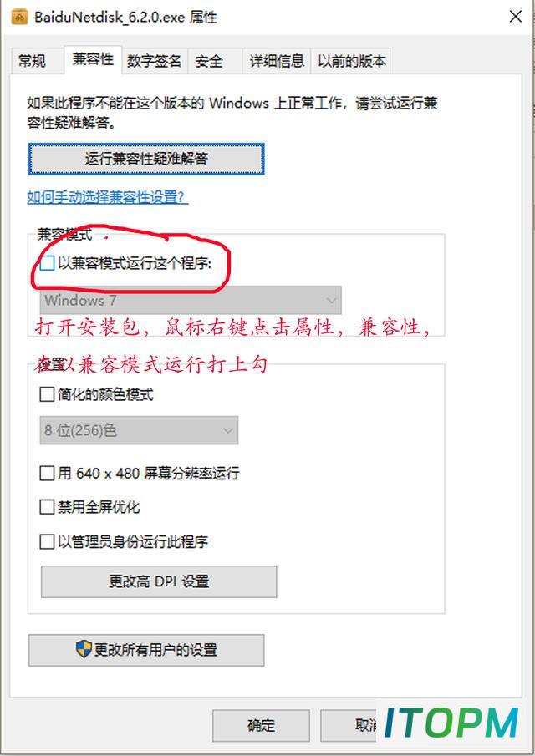535x756 pixels.
Task: Tick the 禁用全屏优化 checkbox
Action: [x=47, y=507]
